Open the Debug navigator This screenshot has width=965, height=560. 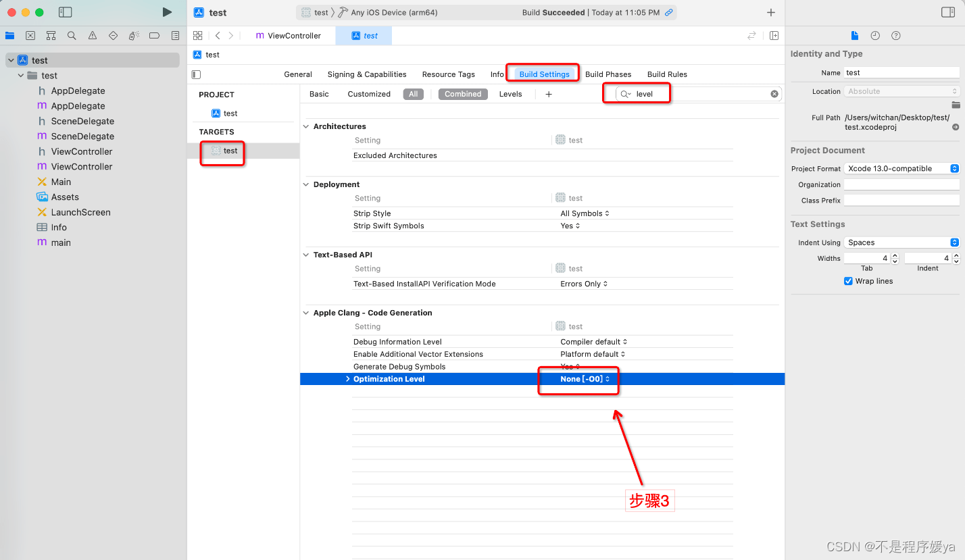(134, 36)
